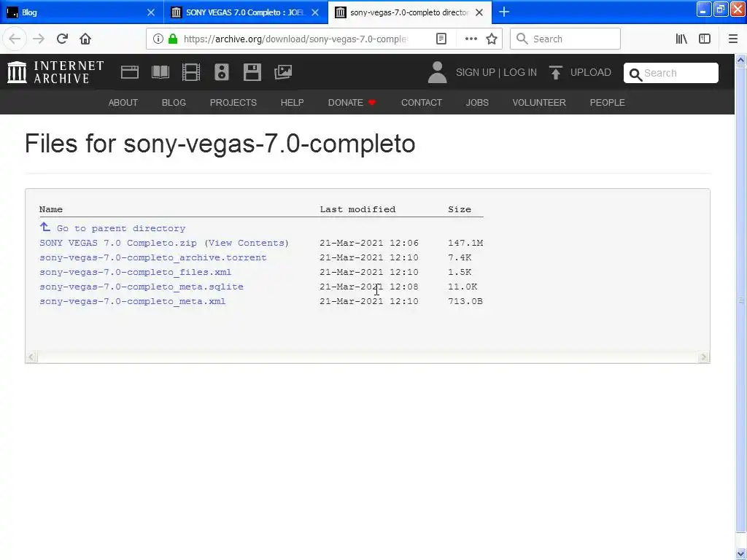Open the Video film-strip icon
The height and width of the screenshot is (560, 747).
191,72
